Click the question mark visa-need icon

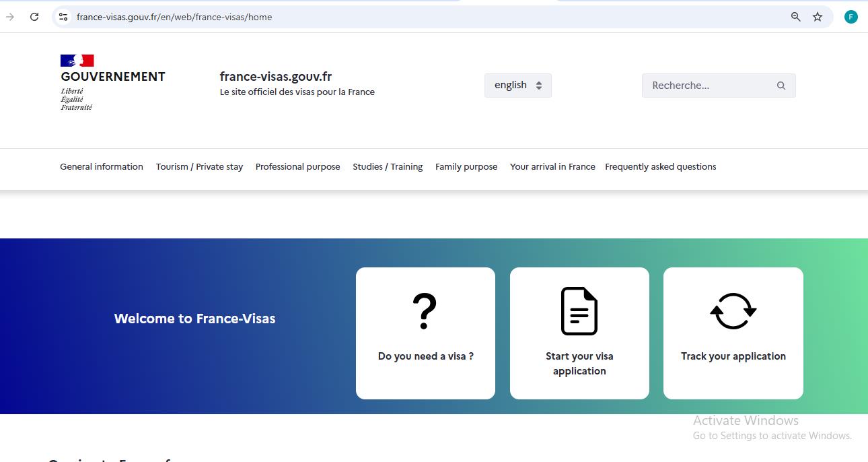[x=425, y=310]
